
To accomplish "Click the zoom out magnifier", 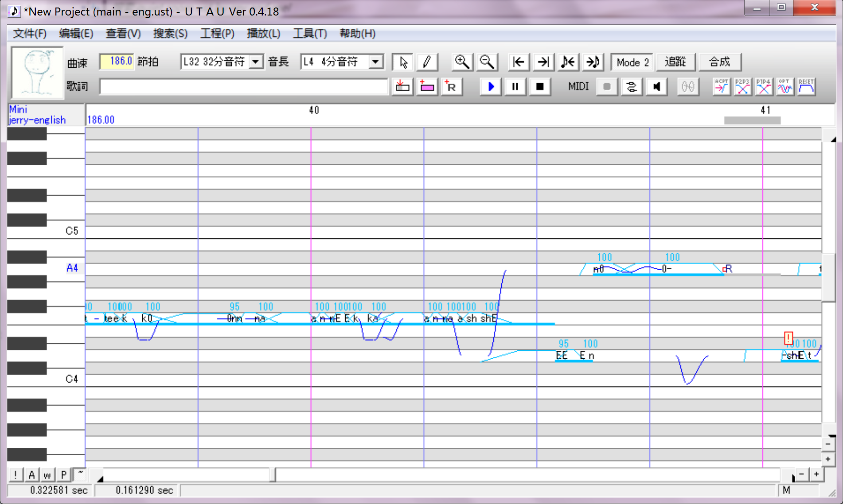I will click(x=487, y=62).
